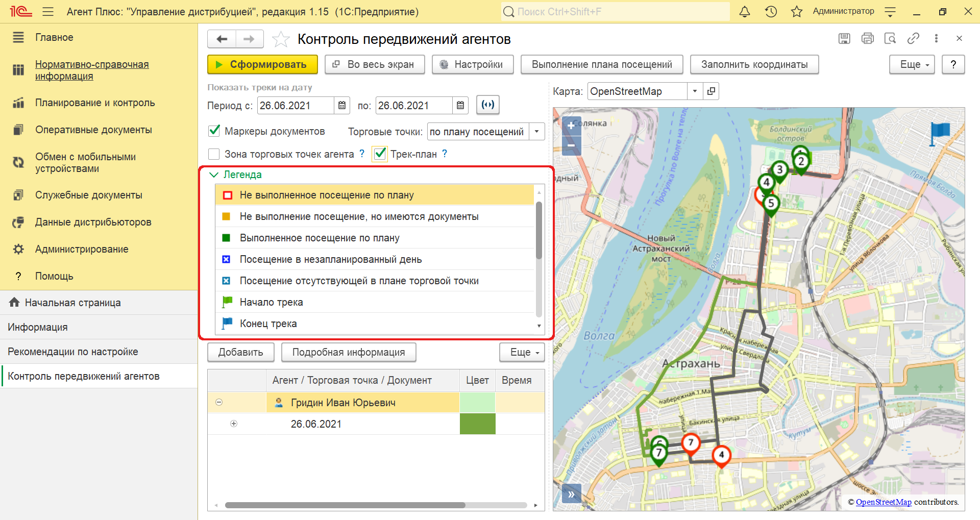The image size is (980, 520).
Task: Enable Зона торговых точек агента checkbox
Action: [x=214, y=154]
